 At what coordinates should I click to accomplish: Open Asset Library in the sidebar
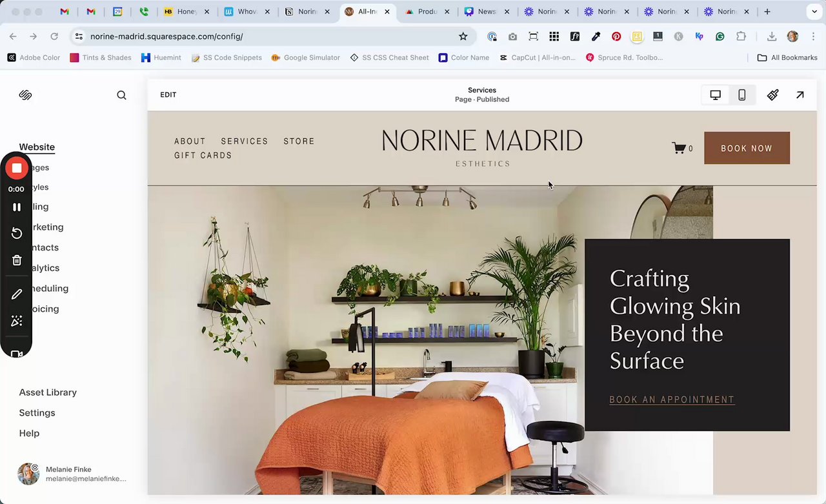[48, 392]
